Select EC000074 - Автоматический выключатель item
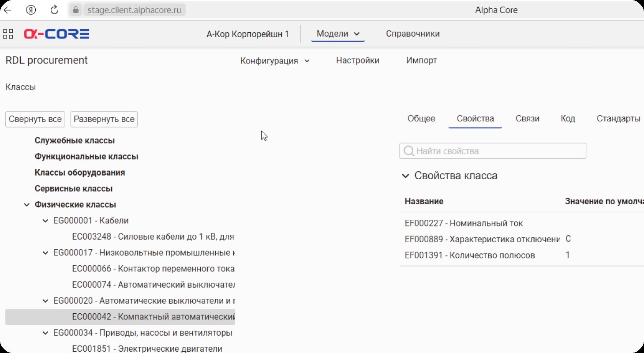 click(x=153, y=285)
